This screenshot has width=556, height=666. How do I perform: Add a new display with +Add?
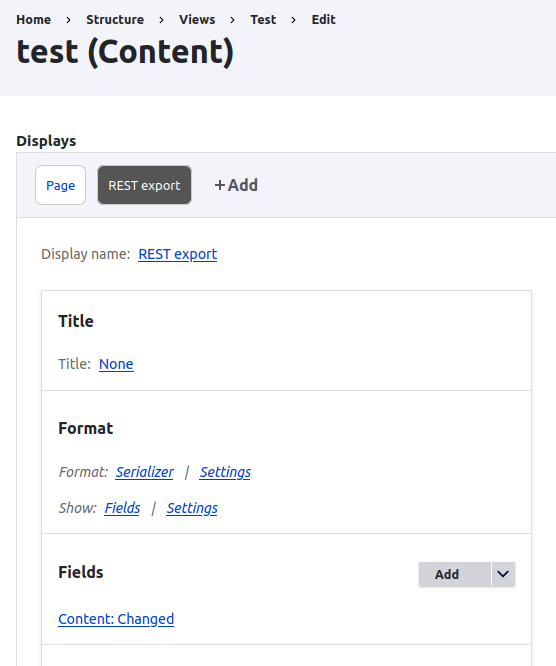pyautogui.click(x=236, y=185)
